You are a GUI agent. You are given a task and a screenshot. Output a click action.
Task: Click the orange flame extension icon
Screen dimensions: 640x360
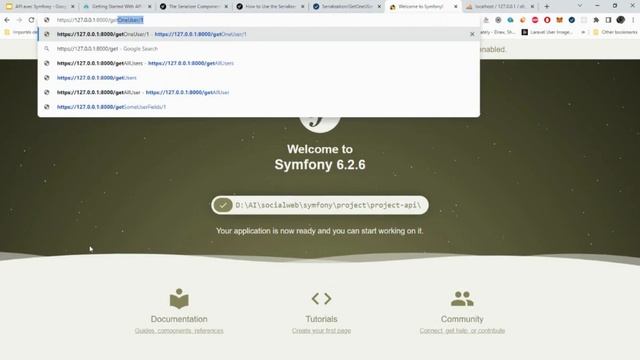[523, 20]
